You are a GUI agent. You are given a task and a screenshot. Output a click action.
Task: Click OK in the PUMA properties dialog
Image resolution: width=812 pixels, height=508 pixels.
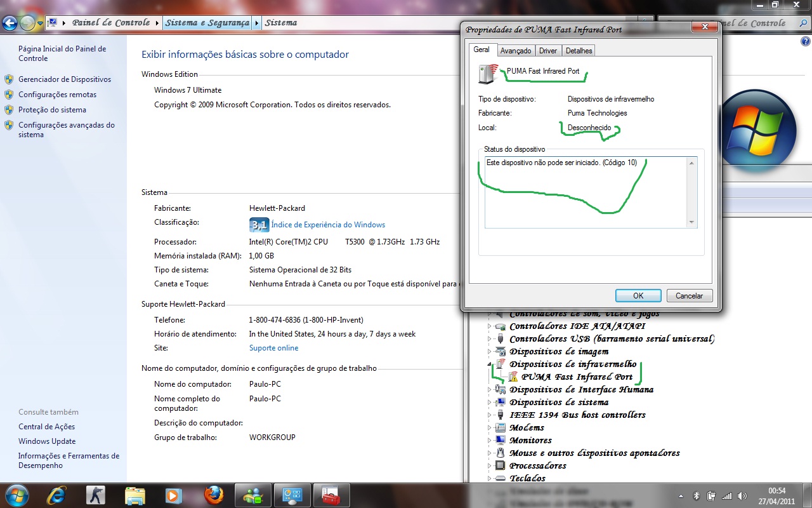point(638,296)
